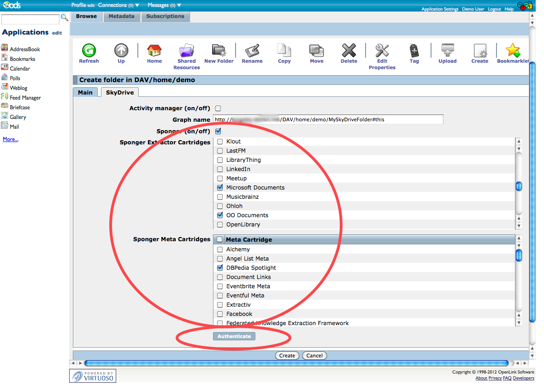Open Shared Resources folder icon

[x=187, y=50]
